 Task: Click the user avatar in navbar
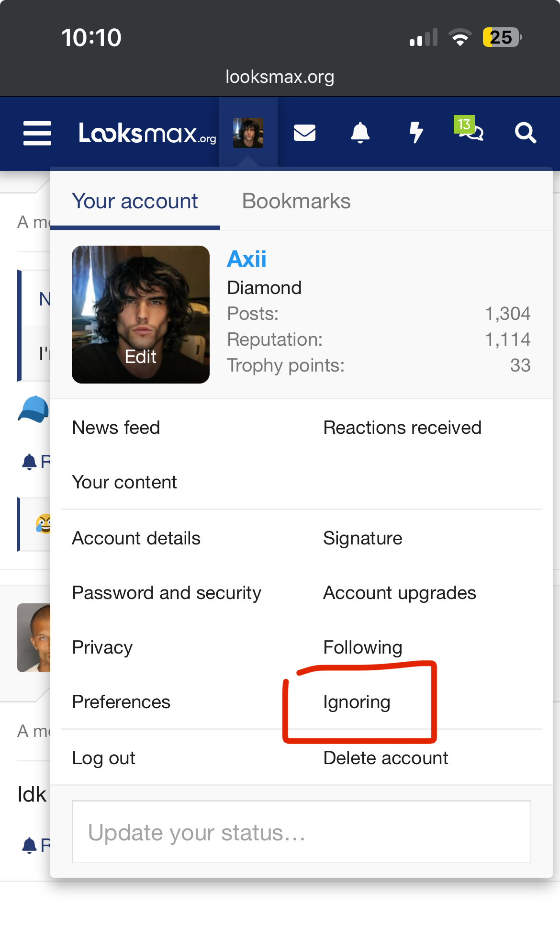tap(248, 133)
